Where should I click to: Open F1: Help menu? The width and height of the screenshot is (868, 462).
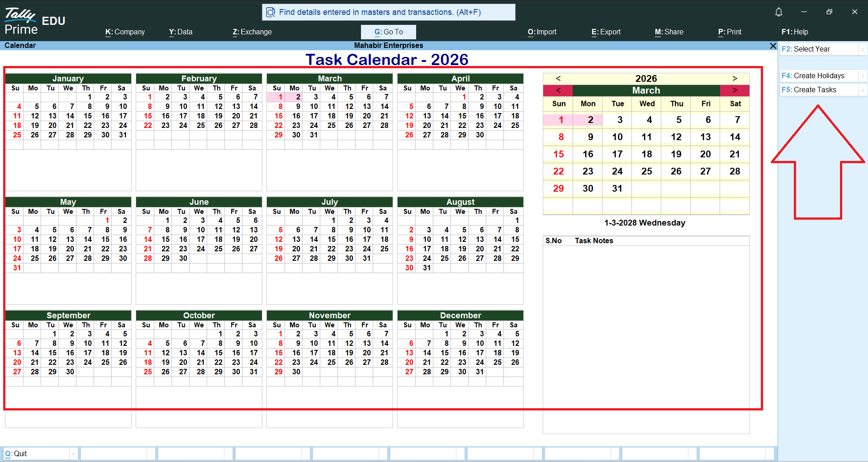point(795,32)
